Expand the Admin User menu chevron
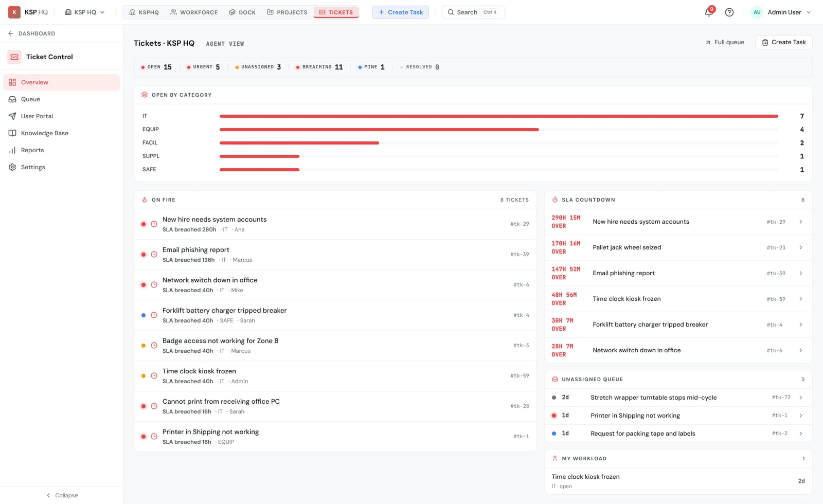 (x=809, y=12)
